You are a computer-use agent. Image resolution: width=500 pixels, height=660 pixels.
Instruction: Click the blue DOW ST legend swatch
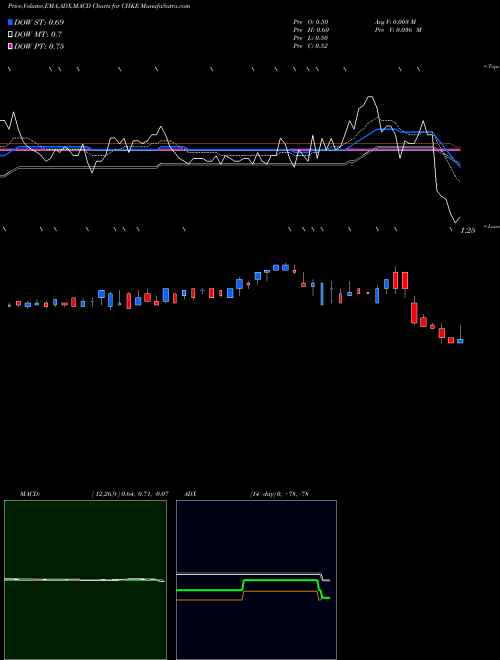coord(10,22)
